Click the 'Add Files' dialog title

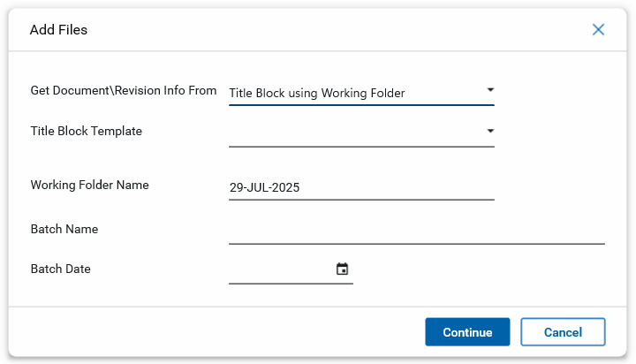(58, 30)
